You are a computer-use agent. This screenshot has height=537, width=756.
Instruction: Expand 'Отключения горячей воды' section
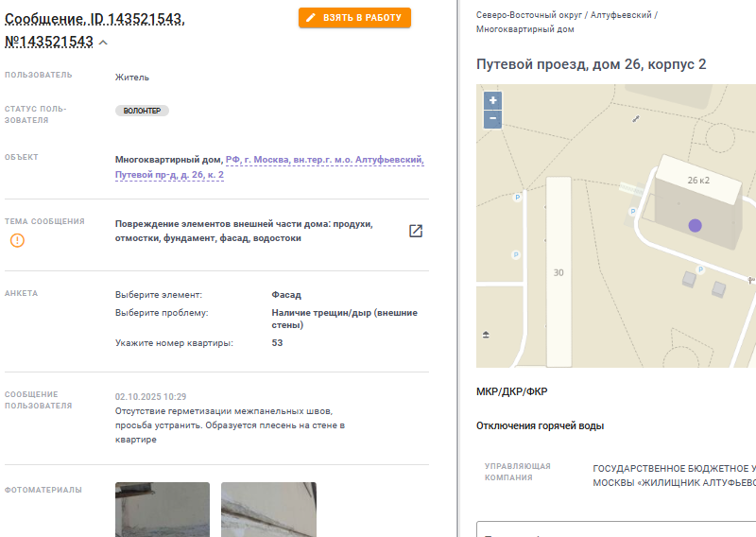coord(540,426)
